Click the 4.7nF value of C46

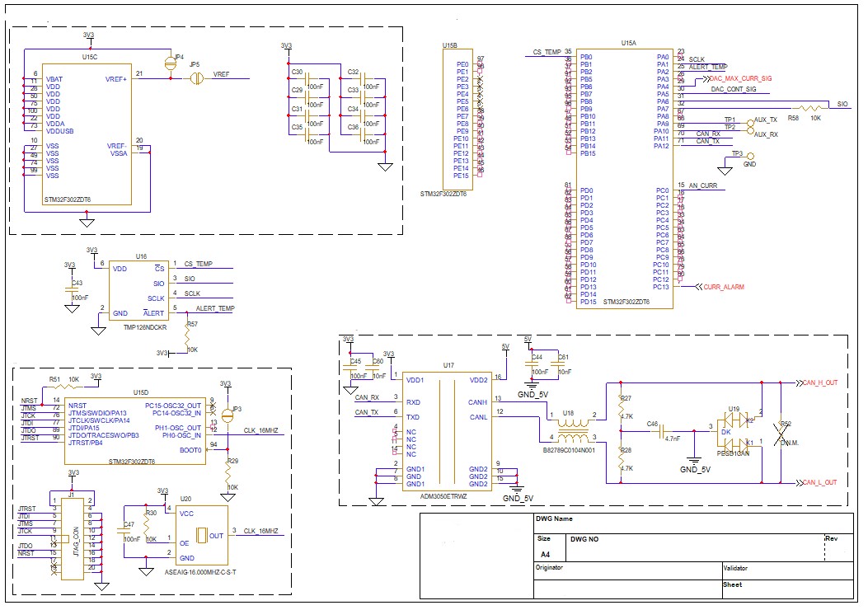(673, 439)
